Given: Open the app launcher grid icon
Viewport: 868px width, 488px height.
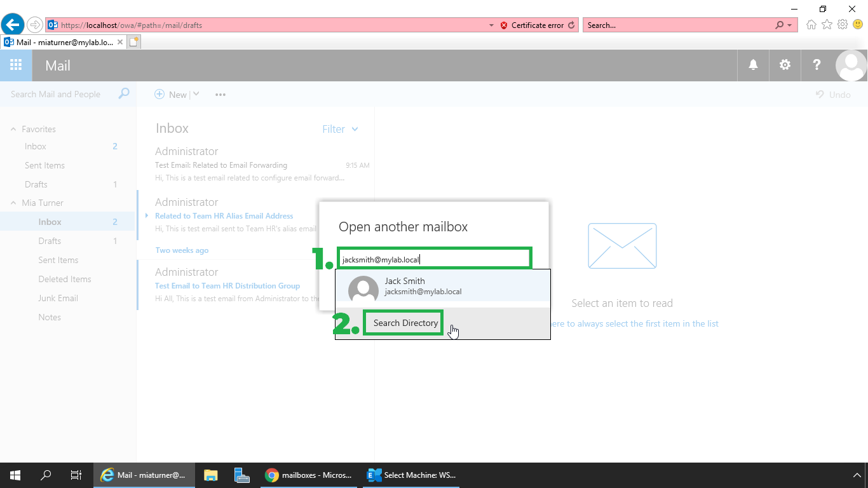Looking at the screenshot, I should [x=16, y=65].
